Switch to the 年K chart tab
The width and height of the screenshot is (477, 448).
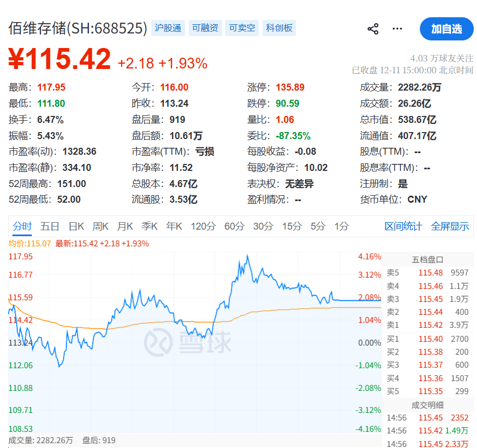tap(174, 226)
